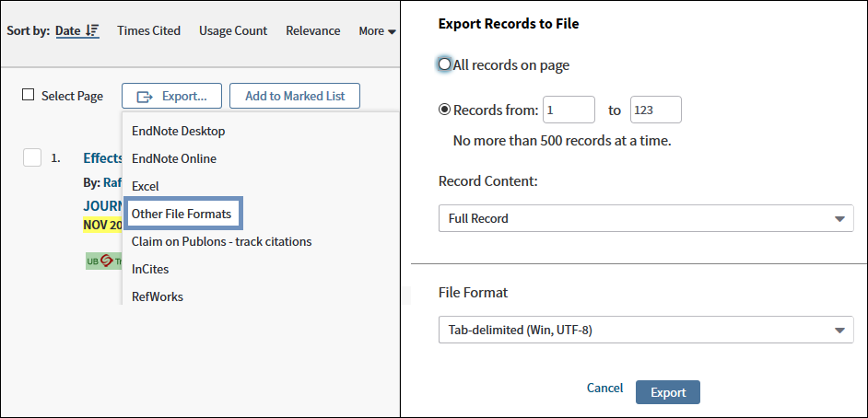Click the descending sort arrow icon beside Date
Screen dimensions: 868x418
[x=92, y=31]
